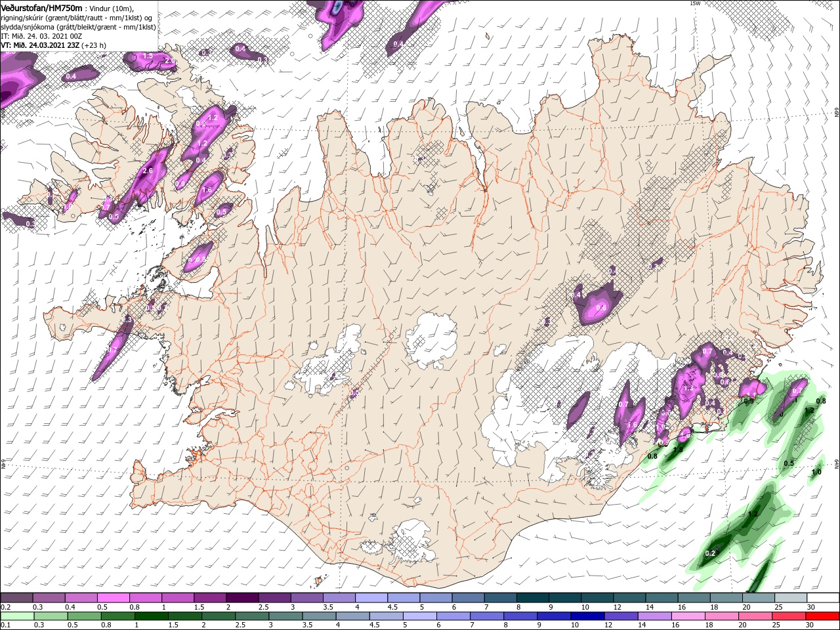The height and width of the screenshot is (630, 840).
Task: Pick the pale lavender 5 swatch in lower legend
Action: [419, 616]
